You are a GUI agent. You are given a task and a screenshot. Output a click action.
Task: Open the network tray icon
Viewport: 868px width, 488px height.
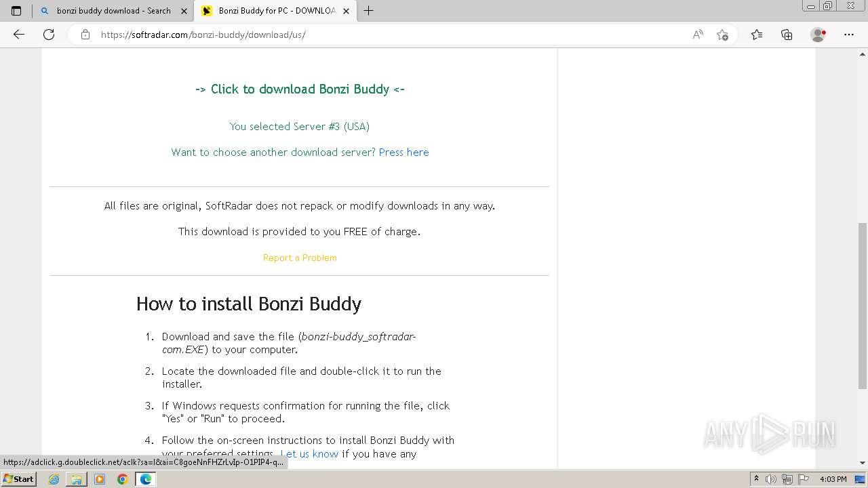[787, 479]
